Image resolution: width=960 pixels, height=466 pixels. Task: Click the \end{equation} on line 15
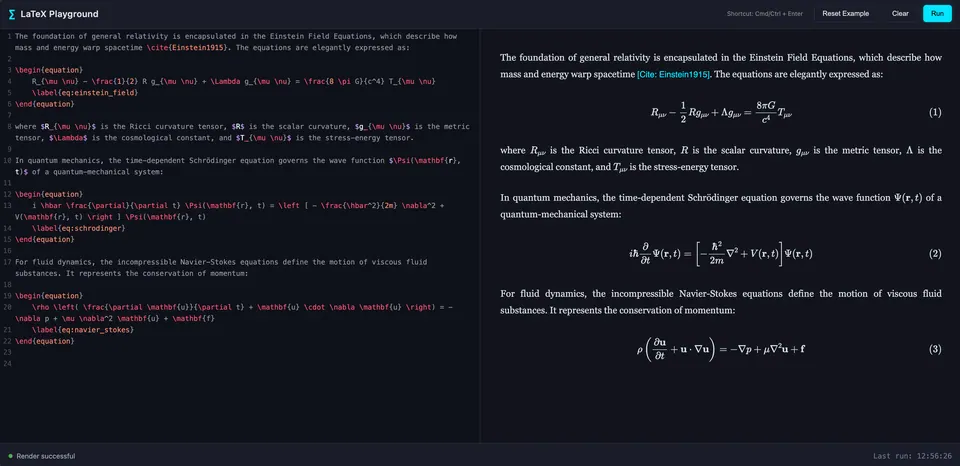click(x=45, y=239)
